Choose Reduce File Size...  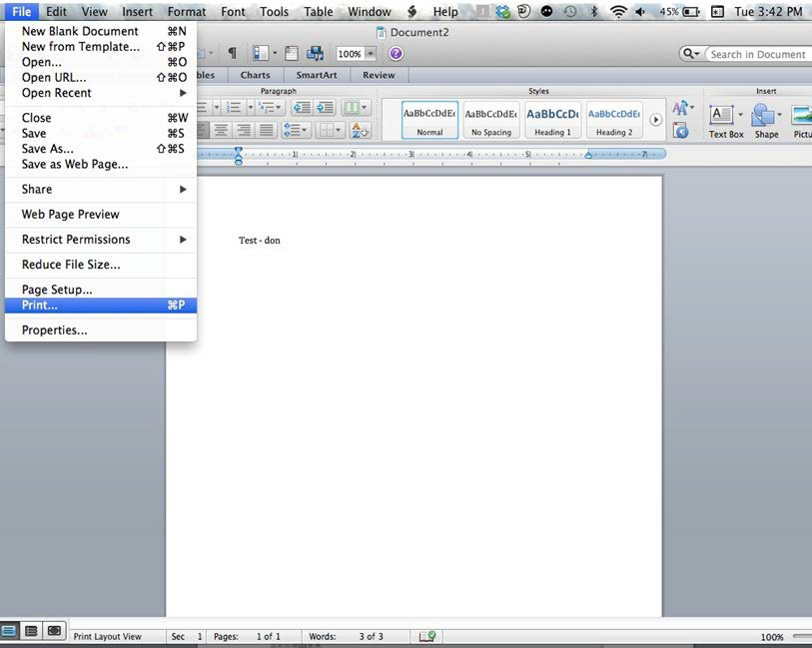click(x=101, y=265)
